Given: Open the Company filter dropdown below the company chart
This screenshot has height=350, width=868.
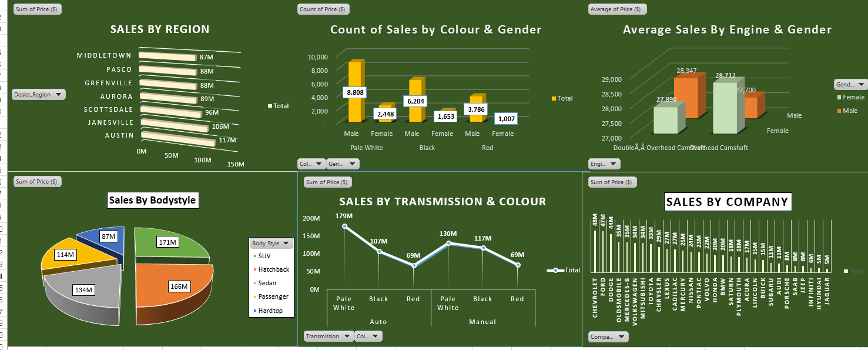Looking at the screenshot, I should point(608,337).
